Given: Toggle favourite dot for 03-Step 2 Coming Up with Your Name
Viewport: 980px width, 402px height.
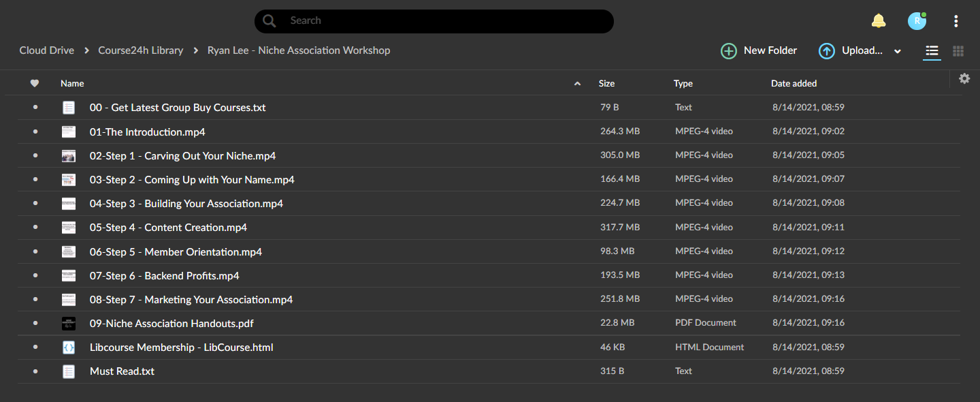Looking at the screenshot, I should pos(35,180).
